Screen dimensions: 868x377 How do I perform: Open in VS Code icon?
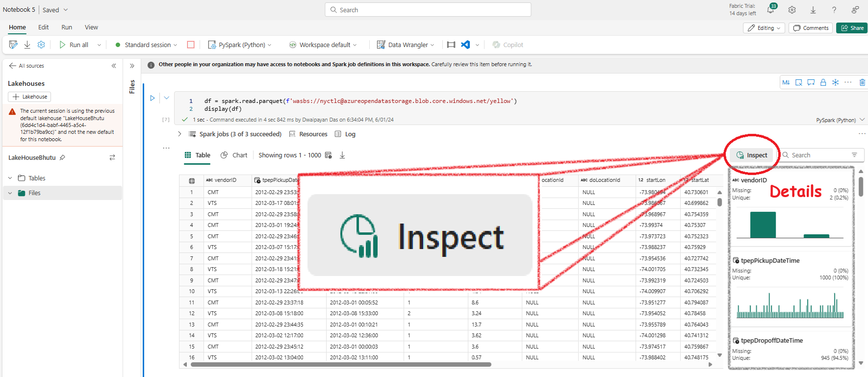(465, 45)
